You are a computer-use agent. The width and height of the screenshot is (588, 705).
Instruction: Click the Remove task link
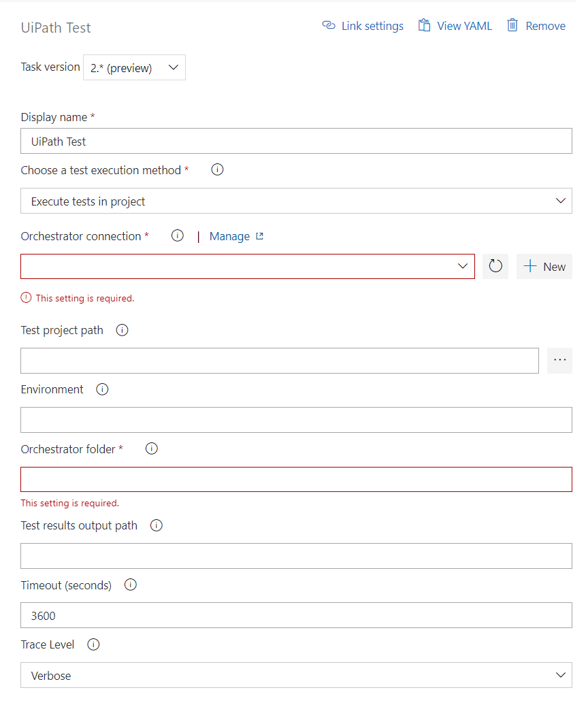tap(536, 26)
